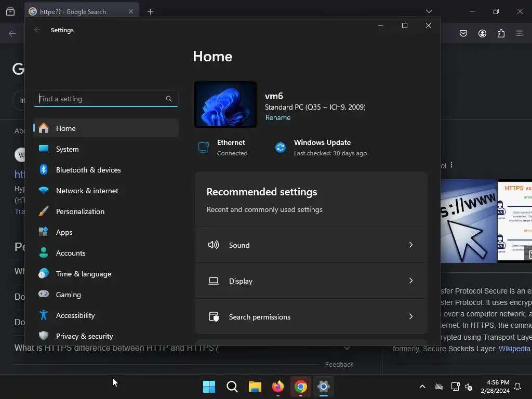The image size is (532, 399).
Task: Open the browser tab list dropdown
Action: [x=429, y=11]
